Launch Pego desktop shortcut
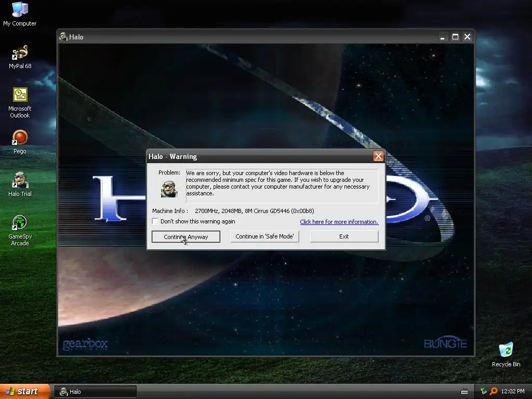The height and width of the screenshot is (399, 532). (20, 142)
